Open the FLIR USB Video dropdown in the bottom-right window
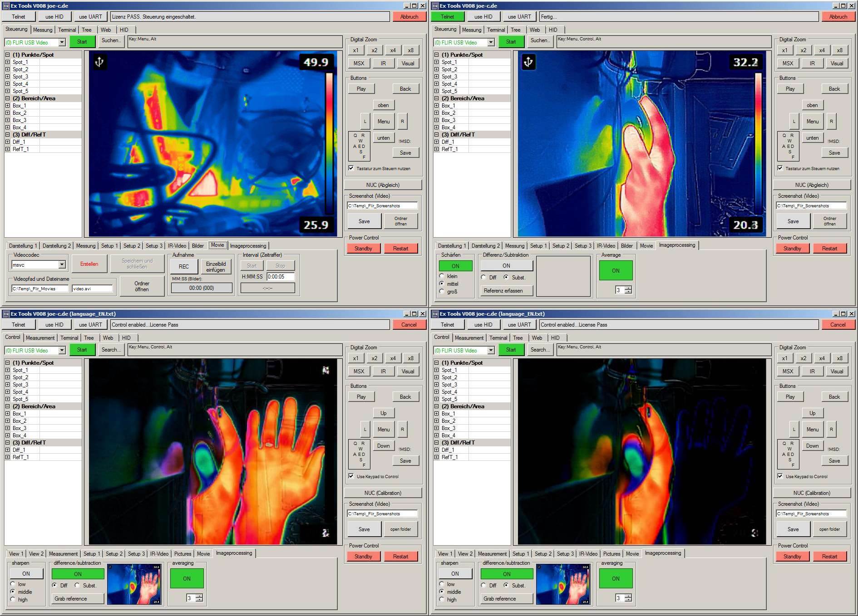This screenshot has width=858, height=616. [x=491, y=350]
